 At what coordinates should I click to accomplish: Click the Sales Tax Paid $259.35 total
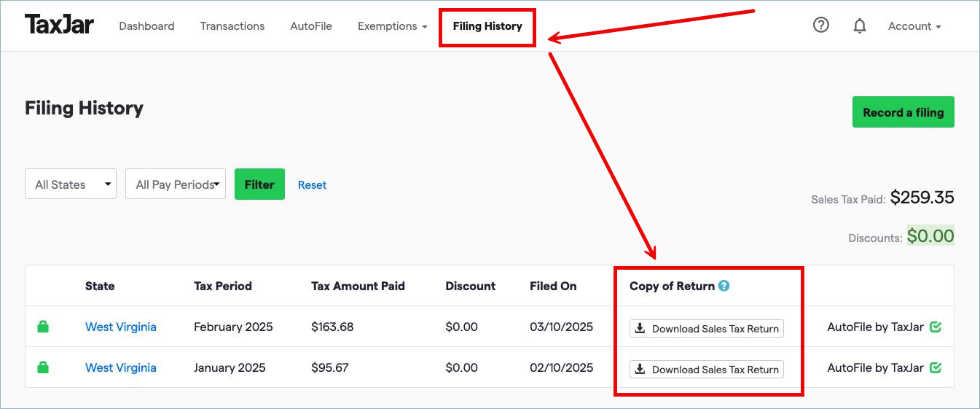pyautogui.click(x=922, y=198)
